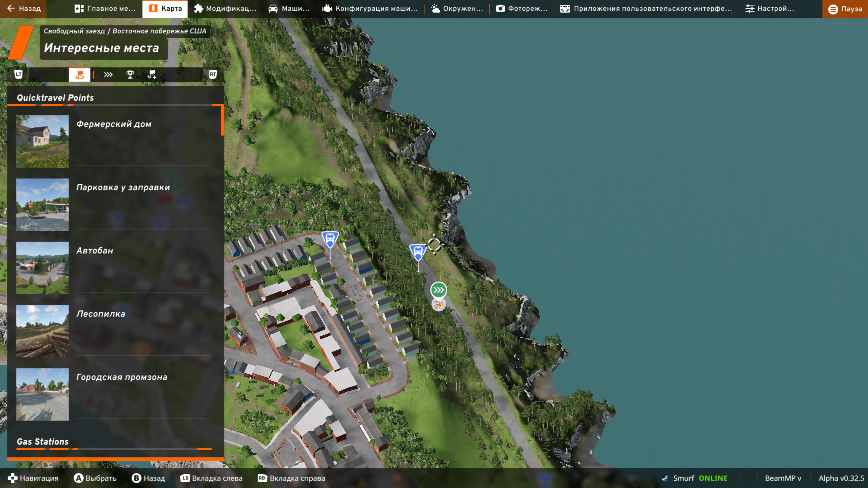
Task: Select the bus stop marker near houses
Action: (330, 239)
